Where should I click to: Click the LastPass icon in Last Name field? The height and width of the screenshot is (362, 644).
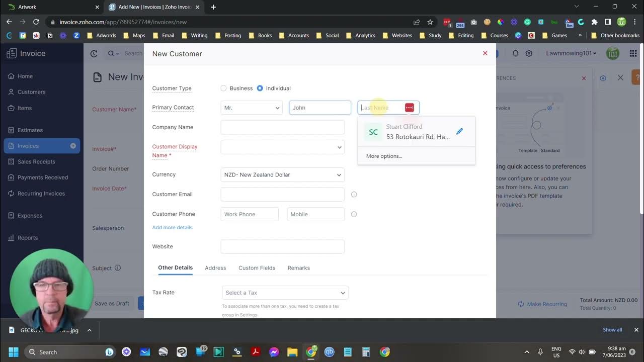[409, 107]
